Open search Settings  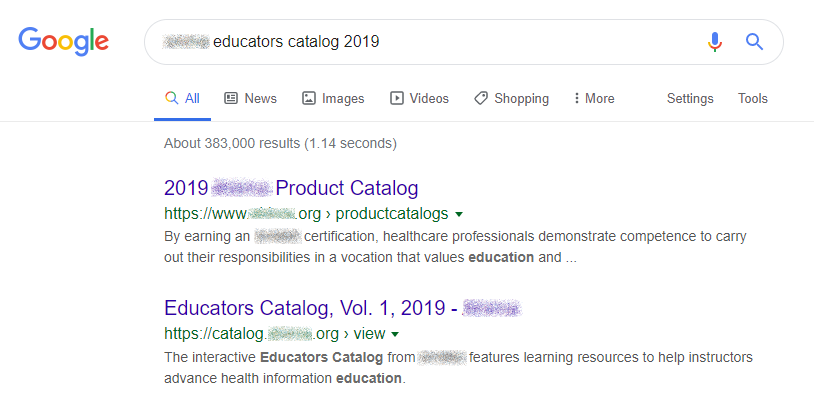(x=690, y=98)
